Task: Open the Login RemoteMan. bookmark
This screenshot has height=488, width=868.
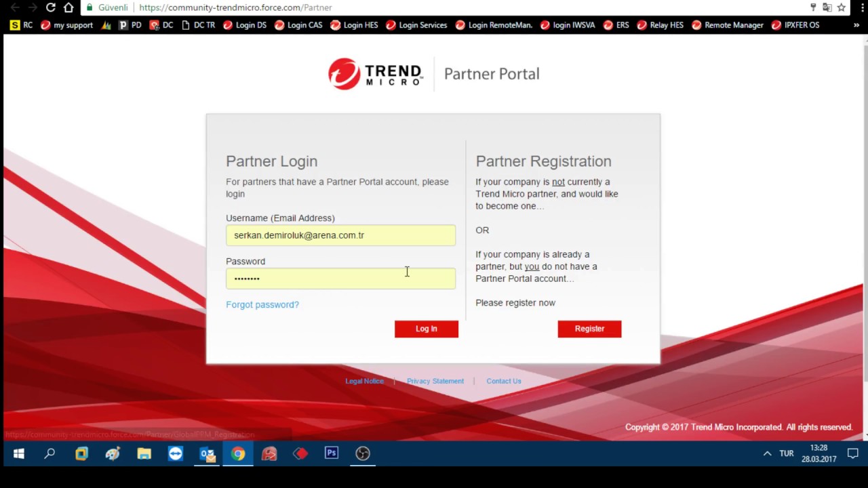Action: (494, 25)
